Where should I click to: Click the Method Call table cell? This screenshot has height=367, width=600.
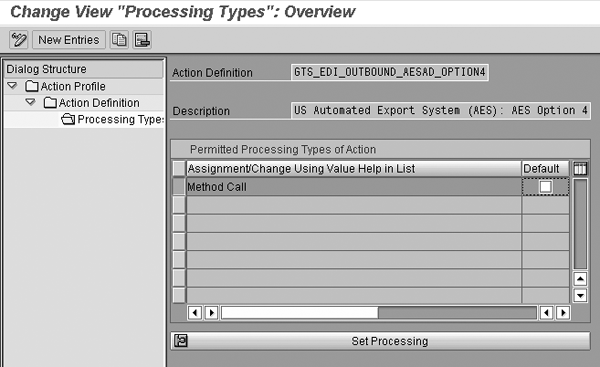pyautogui.click(x=354, y=187)
